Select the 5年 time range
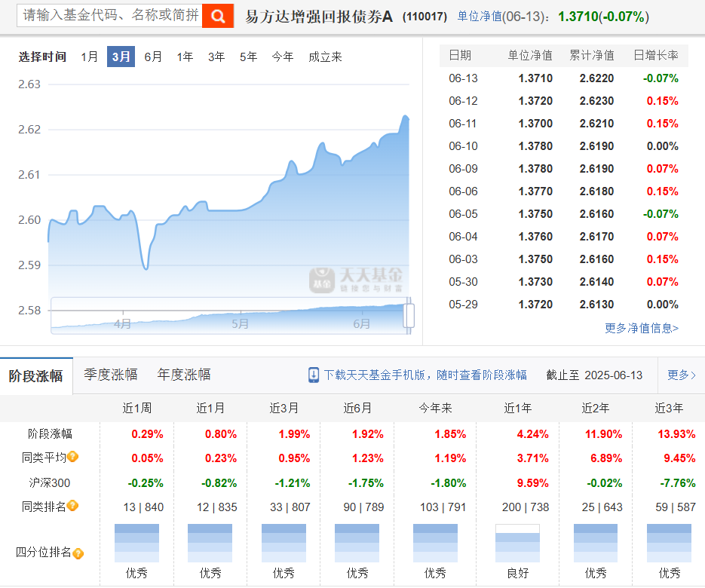Screen dimensions: 705x588 pyautogui.click(x=248, y=57)
